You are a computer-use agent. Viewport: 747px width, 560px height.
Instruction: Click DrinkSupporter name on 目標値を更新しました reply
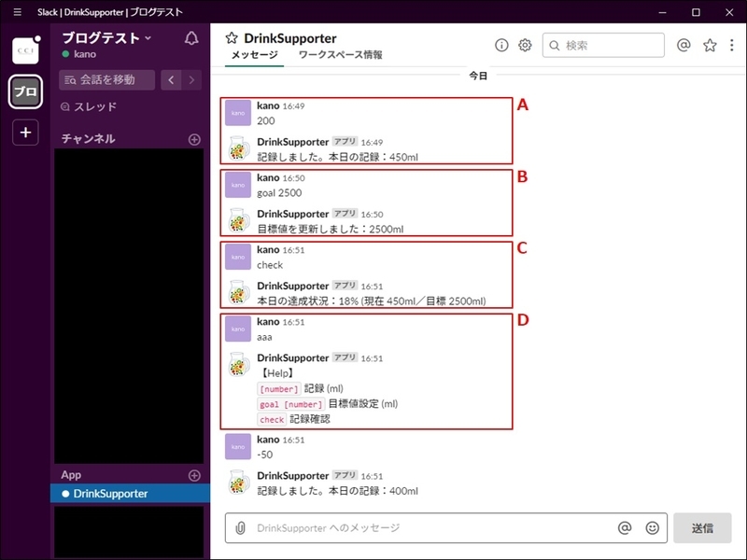click(292, 214)
